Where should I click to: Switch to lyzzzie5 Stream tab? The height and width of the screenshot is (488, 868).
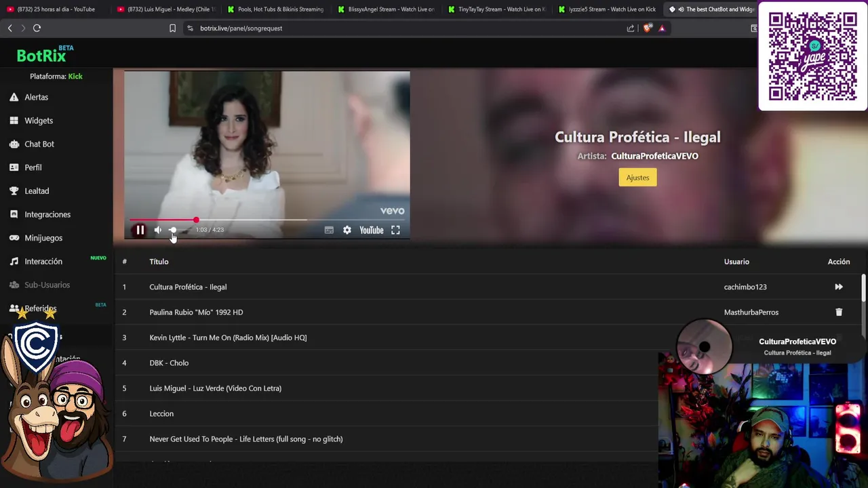(x=608, y=9)
